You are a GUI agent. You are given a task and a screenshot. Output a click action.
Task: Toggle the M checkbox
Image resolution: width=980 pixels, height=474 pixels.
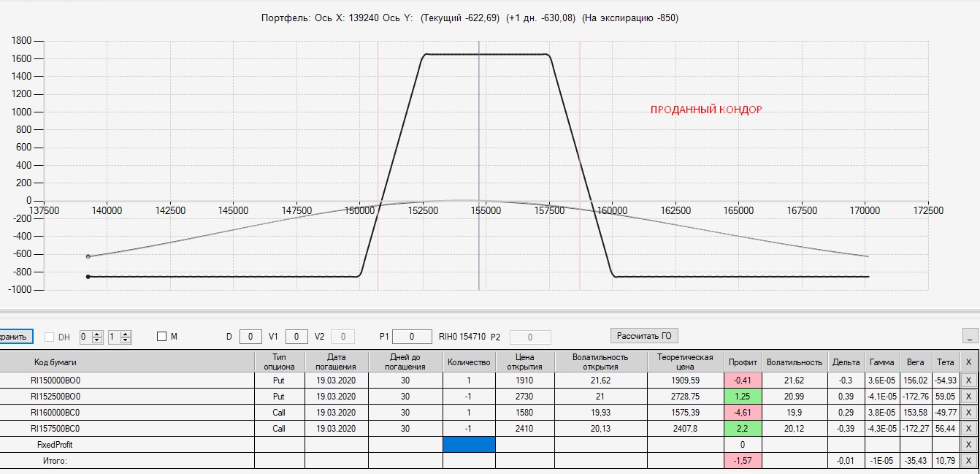pyautogui.click(x=162, y=337)
